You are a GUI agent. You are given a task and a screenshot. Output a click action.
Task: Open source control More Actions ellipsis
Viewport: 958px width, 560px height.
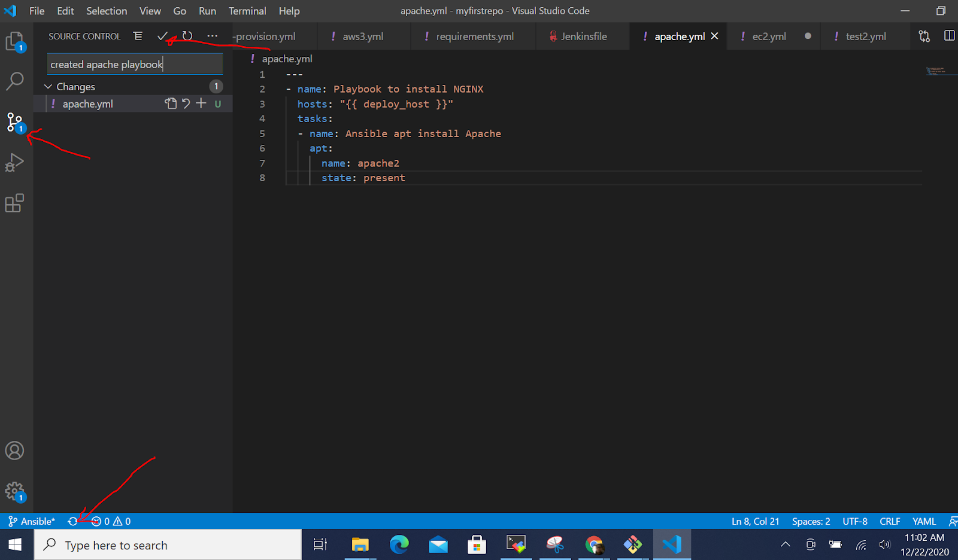point(213,36)
